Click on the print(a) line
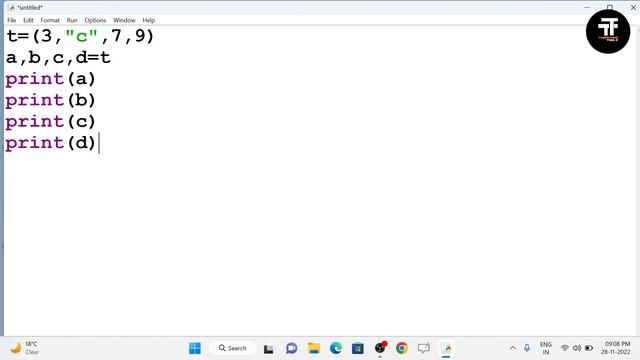This screenshot has width=640, height=360. click(50, 79)
